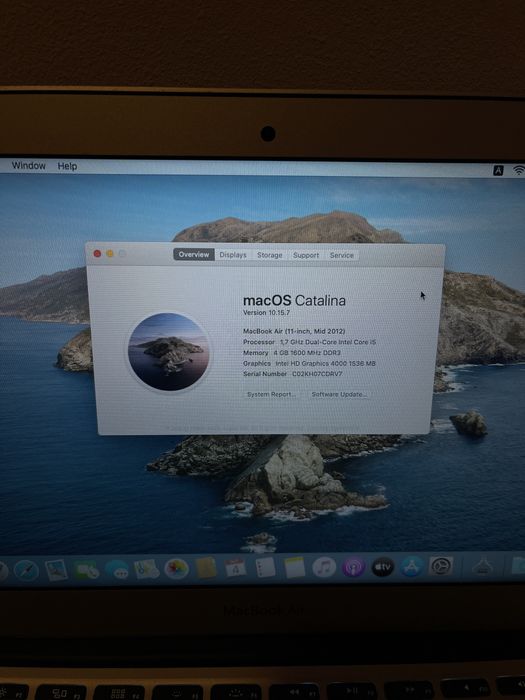Click the input source icon in menu bar
Image resolution: width=525 pixels, height=700 pixels.
click(498, 170)
